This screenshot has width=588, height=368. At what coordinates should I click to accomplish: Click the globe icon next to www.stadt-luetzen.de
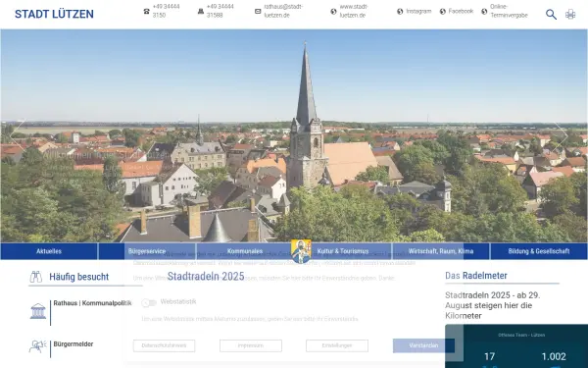click(x=333, y=11)
